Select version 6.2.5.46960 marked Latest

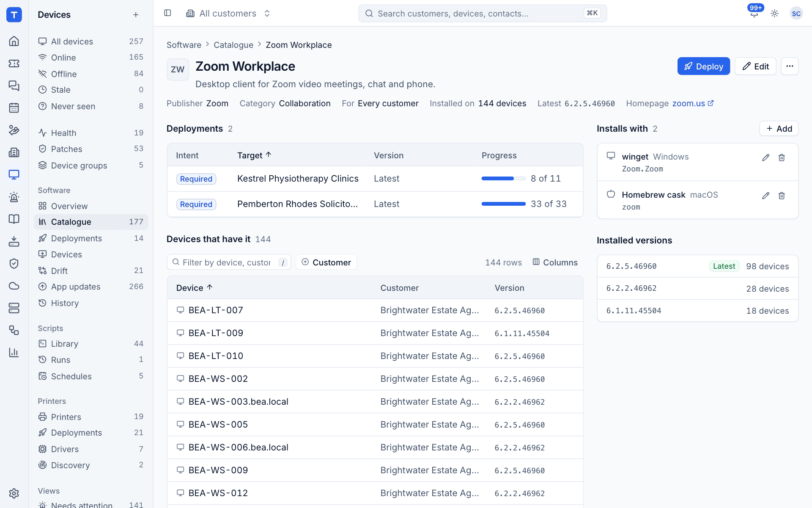click(697, 266)
